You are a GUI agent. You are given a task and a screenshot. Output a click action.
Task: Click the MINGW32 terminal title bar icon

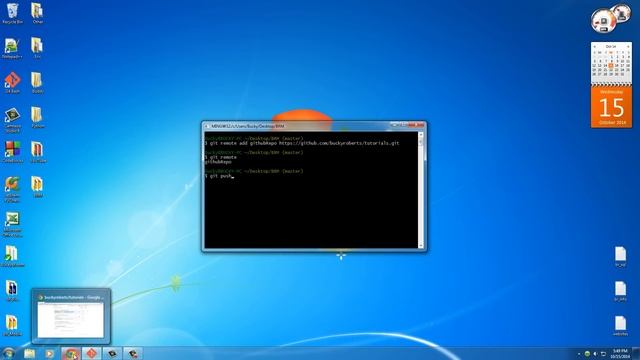point(207,126)
